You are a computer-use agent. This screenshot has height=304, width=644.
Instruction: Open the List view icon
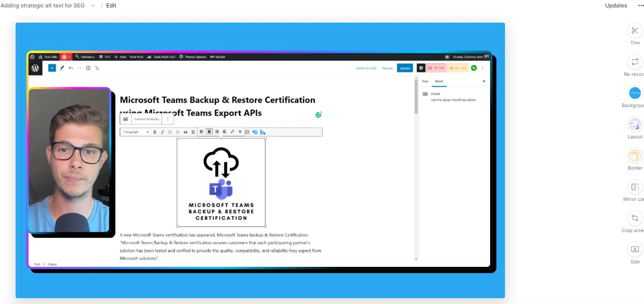coord(97,68)
